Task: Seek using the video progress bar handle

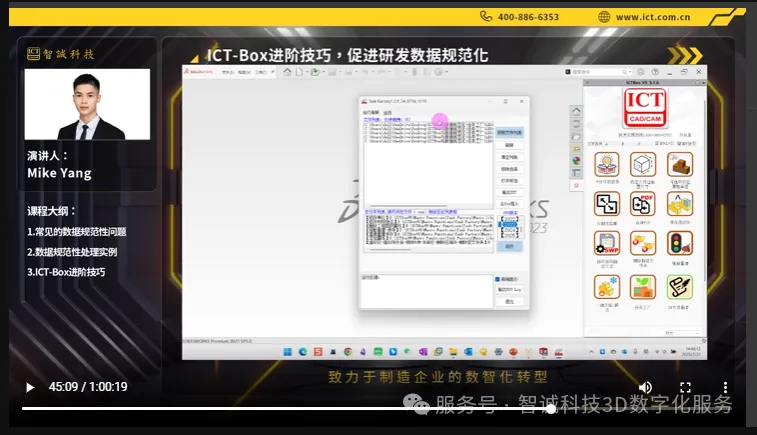Action: point(550,408)
